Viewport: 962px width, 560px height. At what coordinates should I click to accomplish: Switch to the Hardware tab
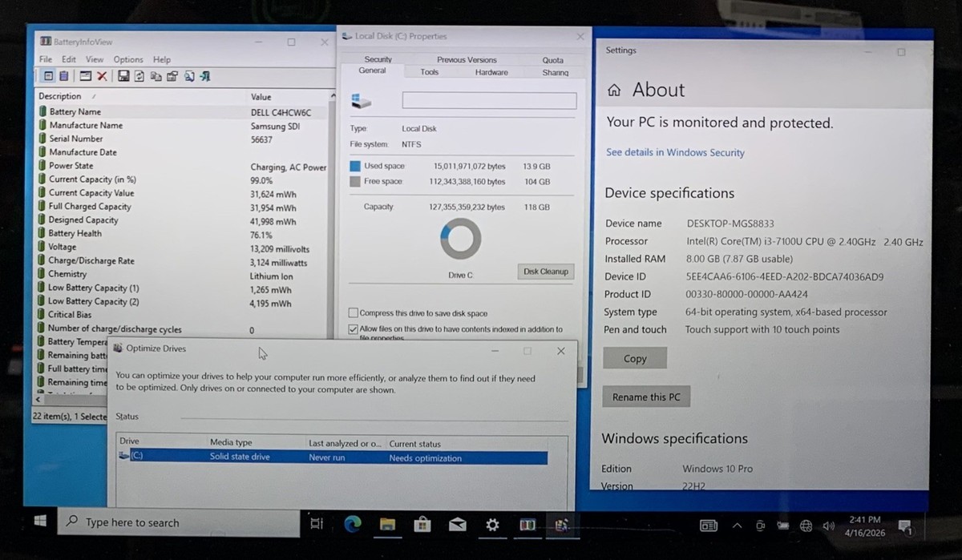491,72
